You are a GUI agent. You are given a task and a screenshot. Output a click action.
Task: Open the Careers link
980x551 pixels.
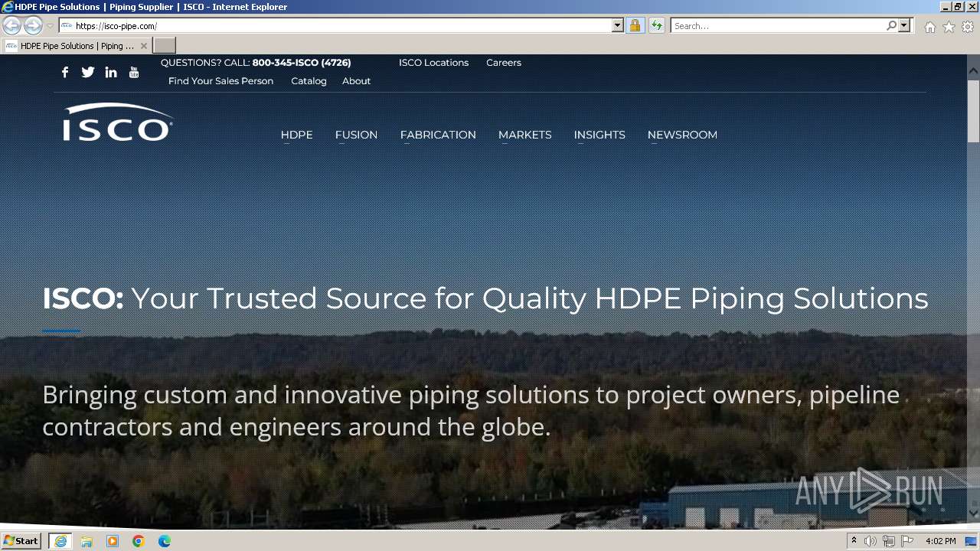[x=504, y=63]
